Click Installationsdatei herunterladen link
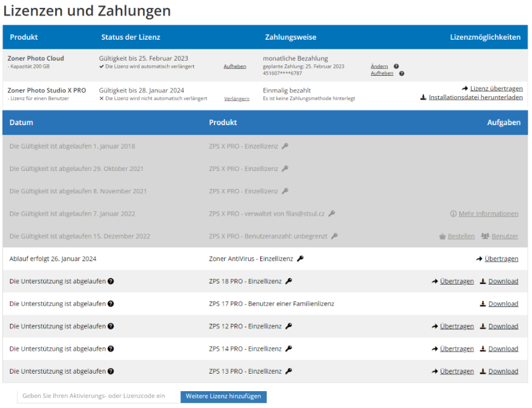 [x=475, y=97]
